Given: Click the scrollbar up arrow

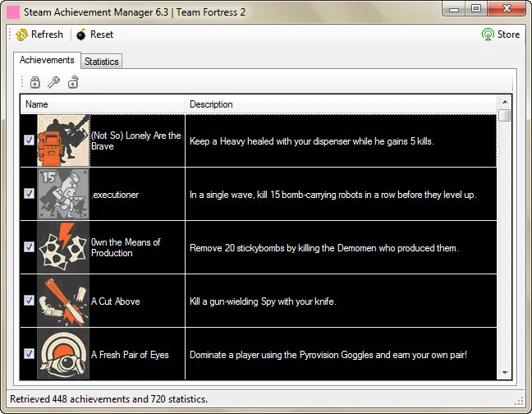Looking at the screenshot, I should (x=505, y=102).
